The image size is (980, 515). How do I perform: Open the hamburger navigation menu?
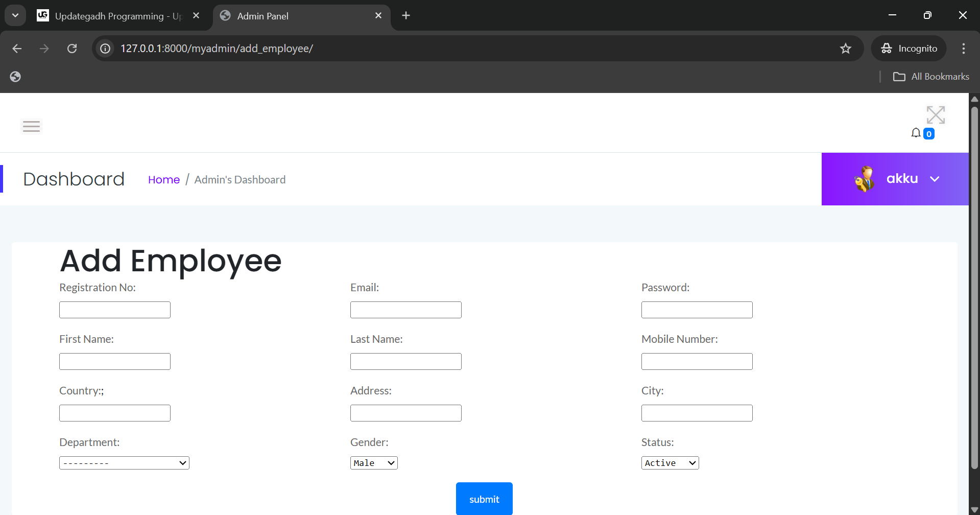coord(31,126)
